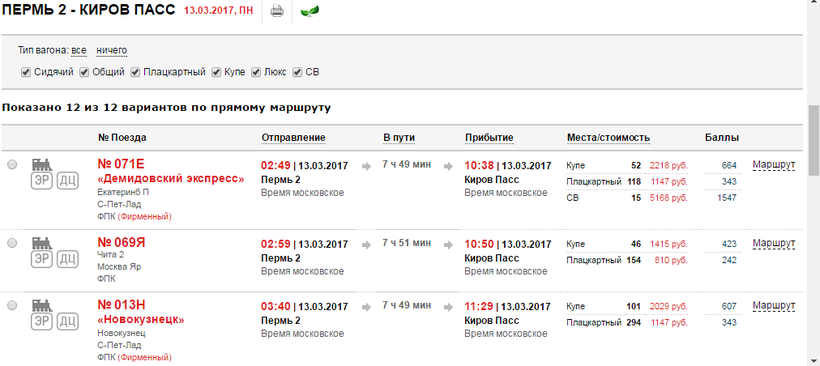Select the radio button for train 071Е
The width and height of the screenshot is (820, 366).
point(12,165)
